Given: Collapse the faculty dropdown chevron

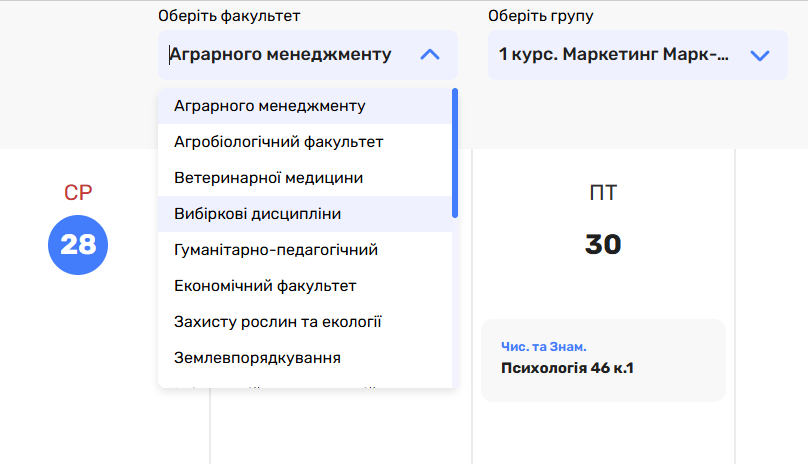Looking at the screenshot, I should (x=430, y=55).
